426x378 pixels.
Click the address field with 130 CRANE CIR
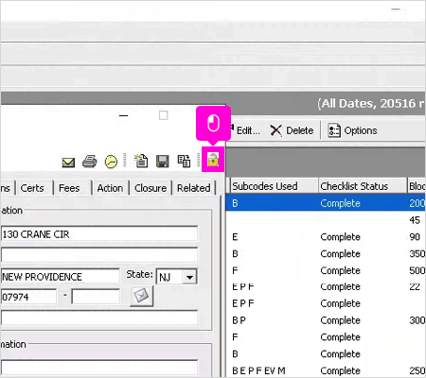[99, 234]
